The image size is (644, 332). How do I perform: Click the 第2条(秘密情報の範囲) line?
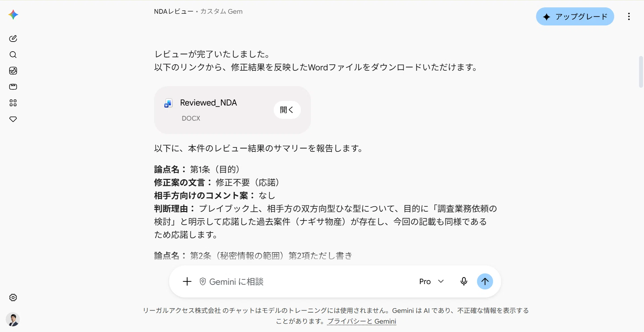tap(253, 256)
